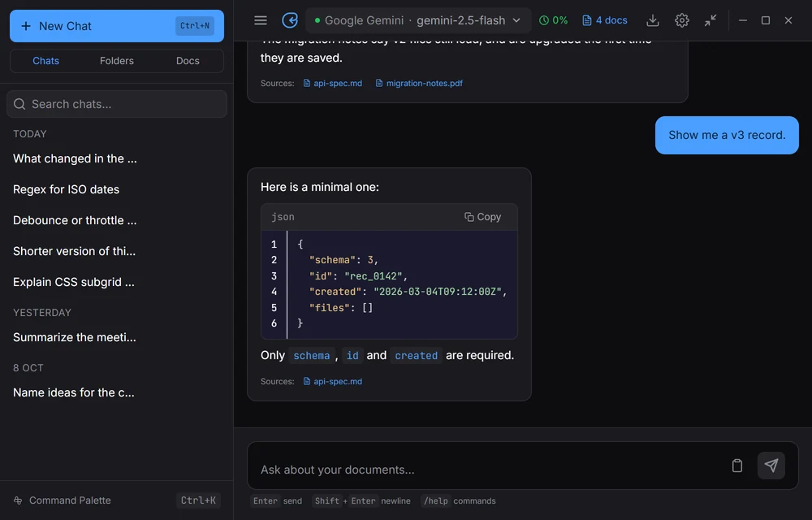Click the magnifier icon in search box
The height and width of the screenshot is (520, 812).
pyautogui.click(x=19, y=104)
